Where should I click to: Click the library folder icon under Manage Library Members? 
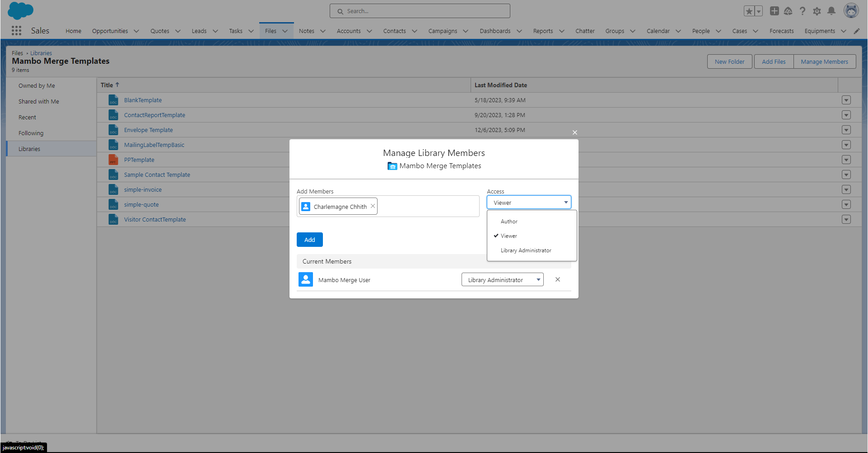(392, 166)
